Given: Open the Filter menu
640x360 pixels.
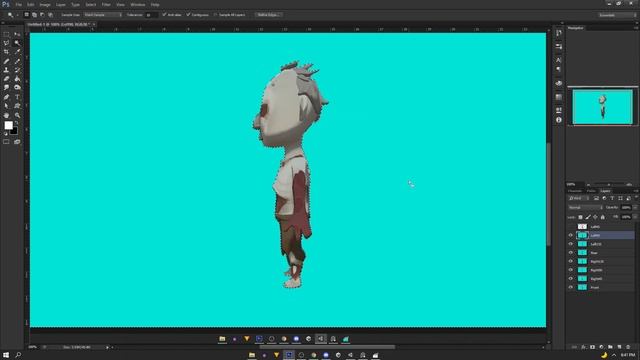Looking at the screenshot, I should coord(106,4).
